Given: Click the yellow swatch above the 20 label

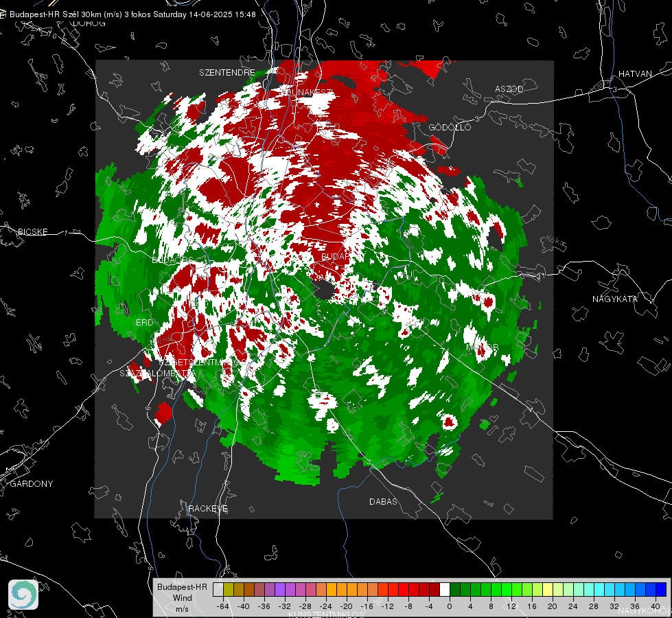Looking at the screenshot, I should (548, 590).
